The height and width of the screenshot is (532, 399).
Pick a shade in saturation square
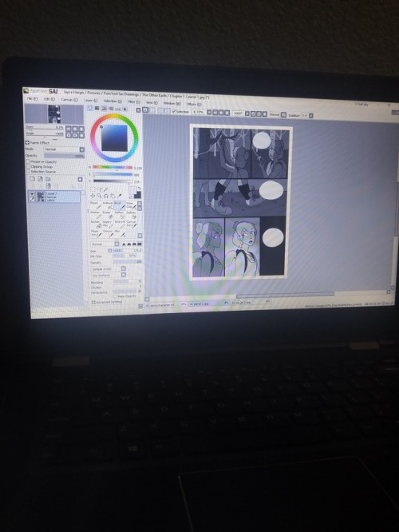[115, 137]
